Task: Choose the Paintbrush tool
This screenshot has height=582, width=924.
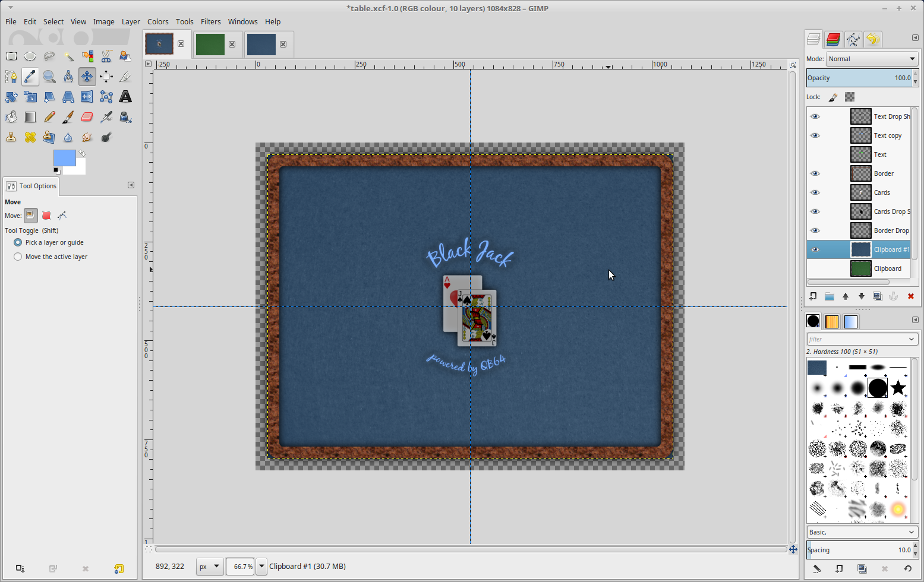Action: 68,117
